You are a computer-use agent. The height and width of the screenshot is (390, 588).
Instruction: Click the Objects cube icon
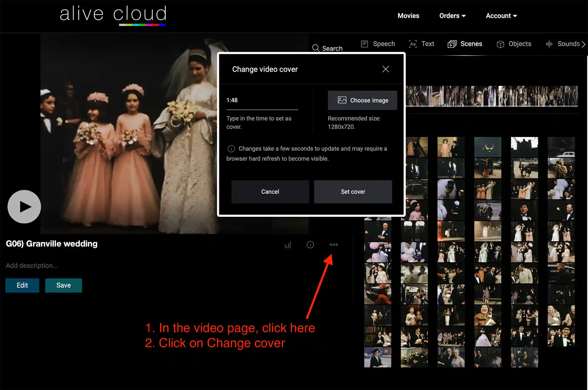(x=500, y=44)
